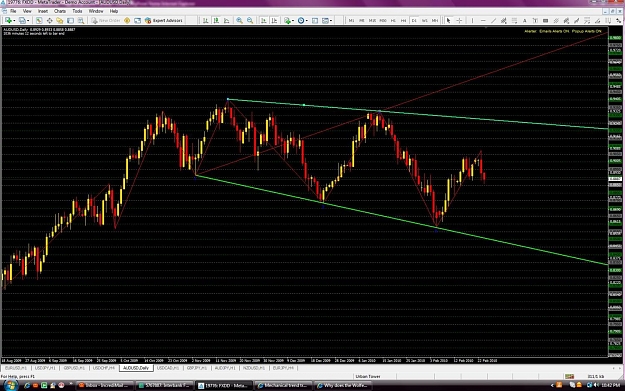Click the yellow MetaEditor icon
The width and height of the screenshot is (625, 391).
(127, 20)
